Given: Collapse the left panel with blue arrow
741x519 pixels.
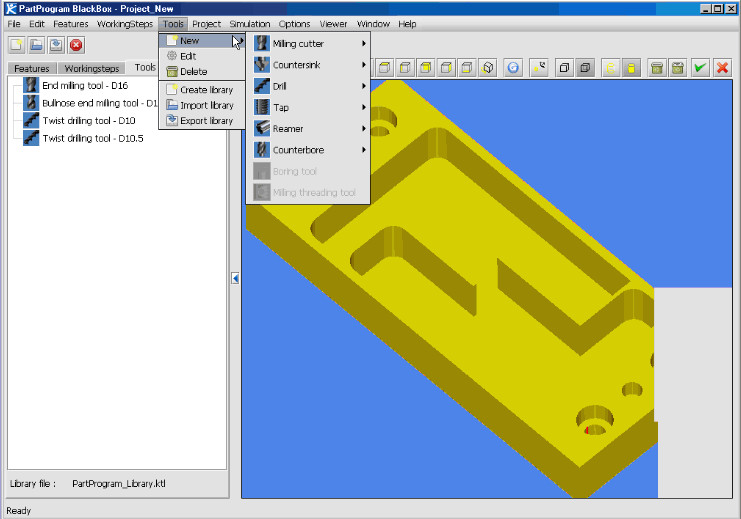Looking at the screenshot, I should [235, 278].
